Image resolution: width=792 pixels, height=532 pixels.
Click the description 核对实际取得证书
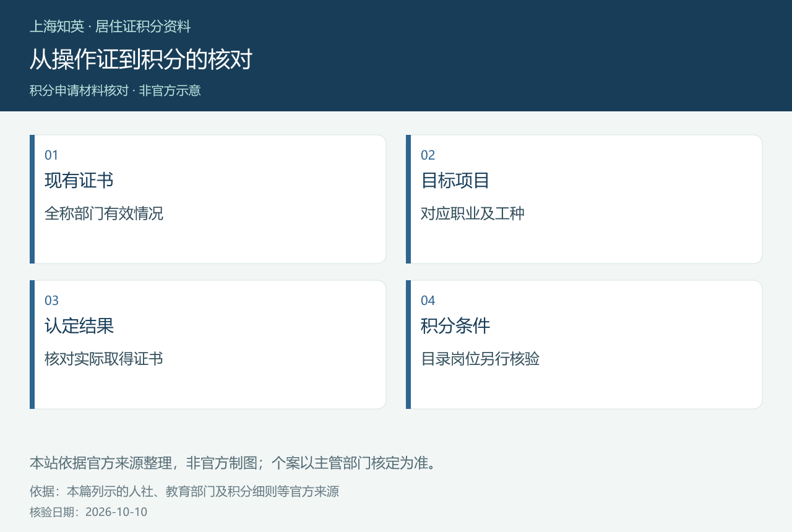[104, 359]
